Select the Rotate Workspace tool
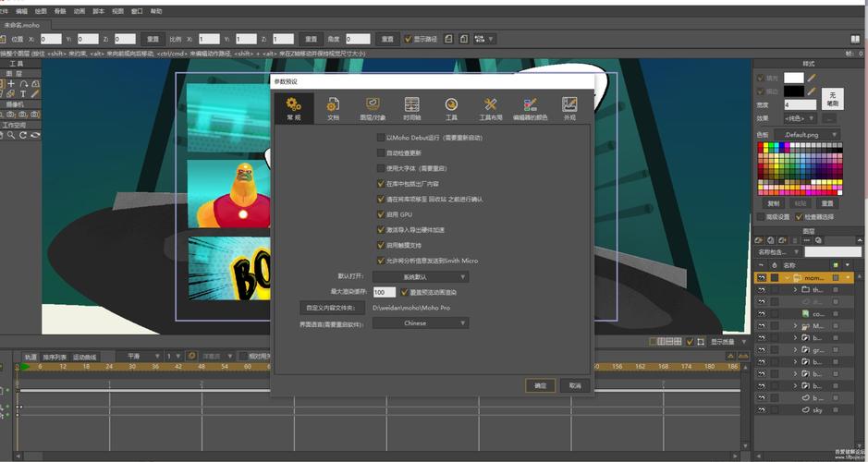868x462 pixels. click(23, 135)
